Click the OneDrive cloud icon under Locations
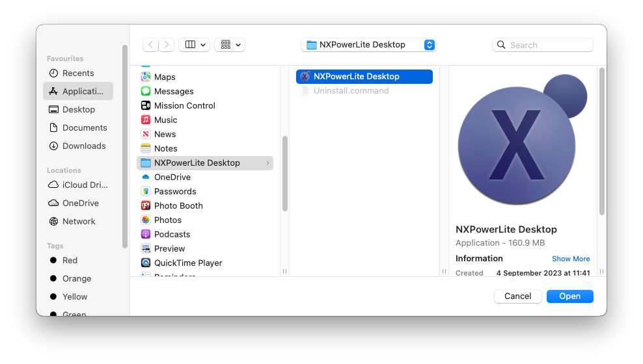 click(53, 203)
